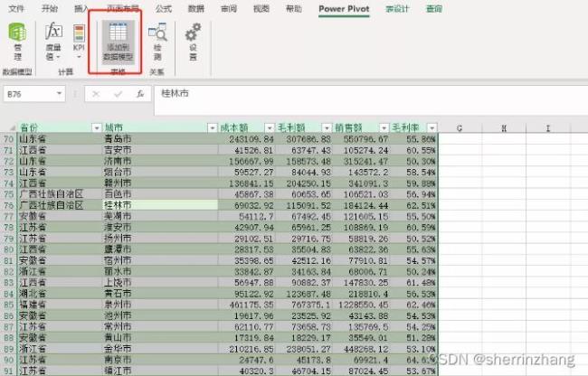Select the Power Pivot ribbon tab
The height and width of the screenshot is (376, 588).
[344, 9]
